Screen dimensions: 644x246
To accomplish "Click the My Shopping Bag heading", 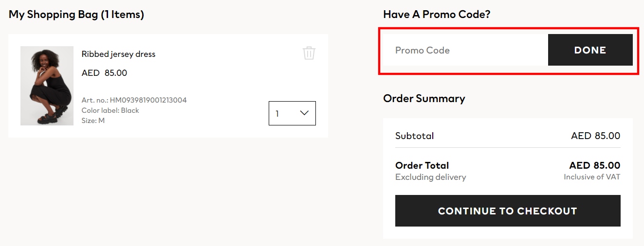I will click(76, 15).
